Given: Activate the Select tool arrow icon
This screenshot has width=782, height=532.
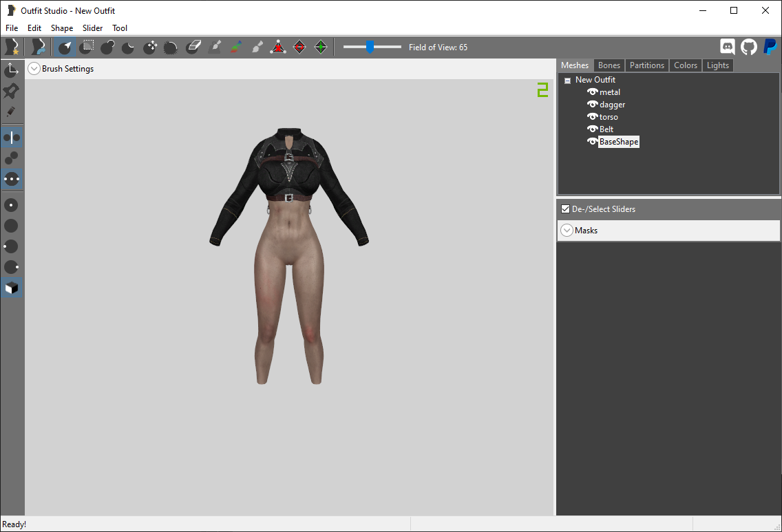Looking at the screenshot, I should (x=65, y=47).
